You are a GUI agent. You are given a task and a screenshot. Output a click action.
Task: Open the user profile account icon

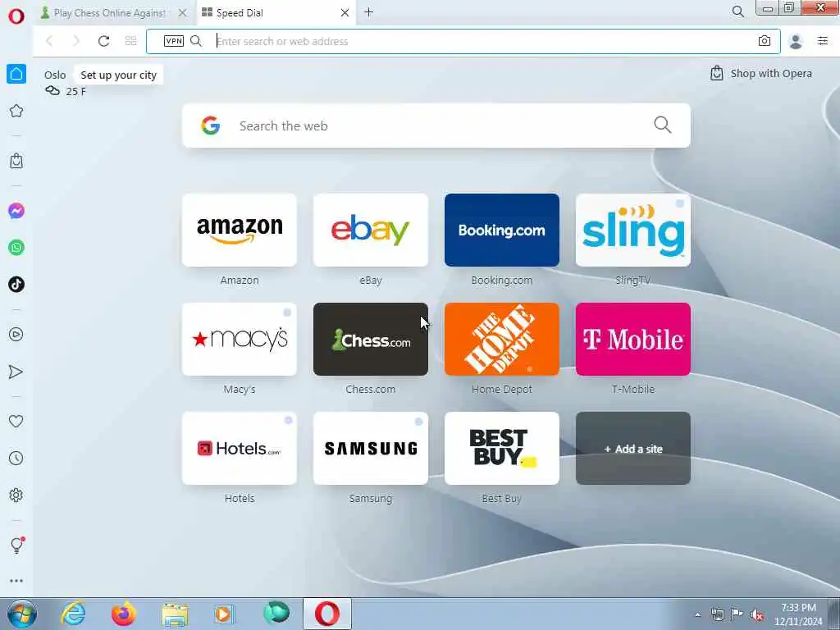pos(796,41)
